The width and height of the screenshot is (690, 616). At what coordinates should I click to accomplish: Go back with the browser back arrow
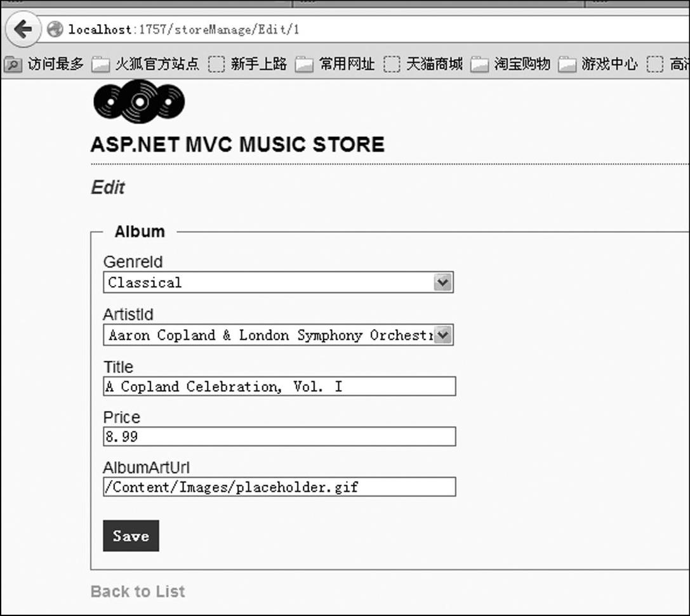23,29
